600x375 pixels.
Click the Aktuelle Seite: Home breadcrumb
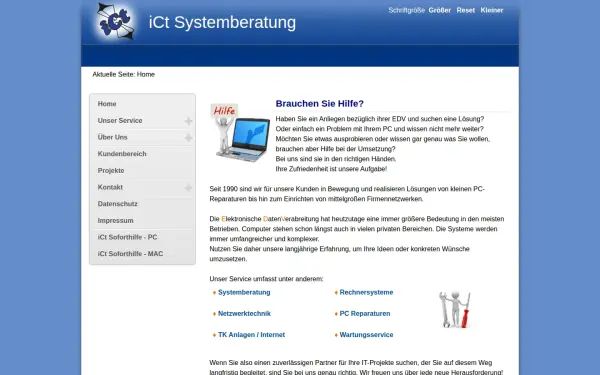click(x=124, y=75)
